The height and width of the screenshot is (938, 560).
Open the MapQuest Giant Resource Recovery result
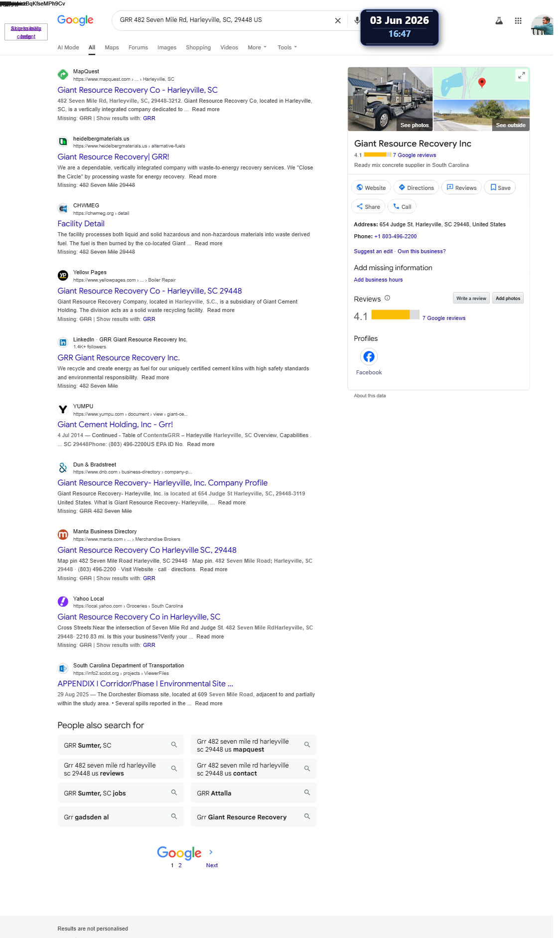click(138, 90)
